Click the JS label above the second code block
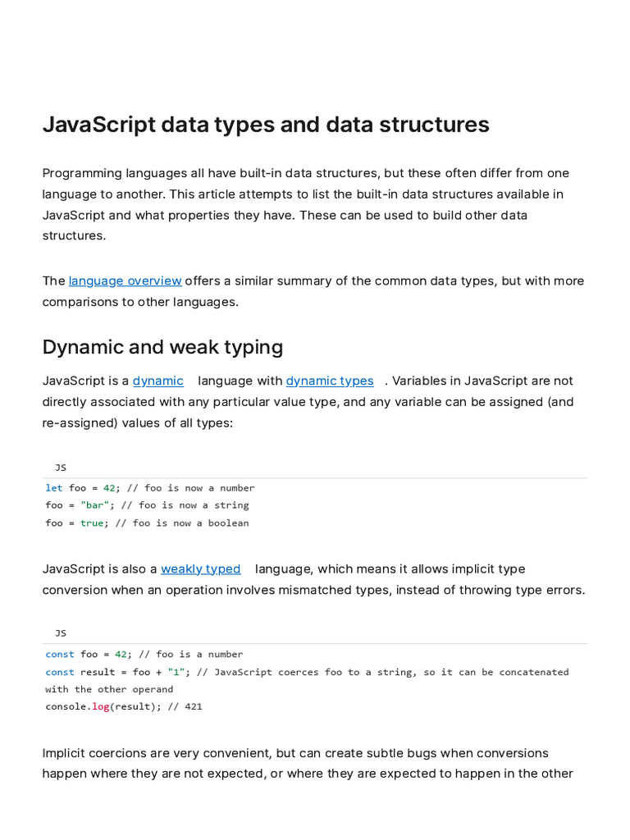Image resolution: width=630 pixels, height=840 pixels. [61, 633]
